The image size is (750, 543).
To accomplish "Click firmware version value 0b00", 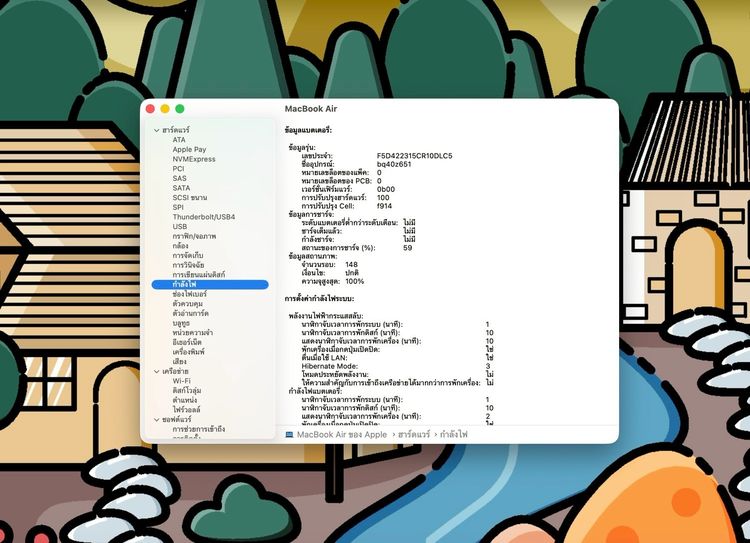I will (386, 189).
